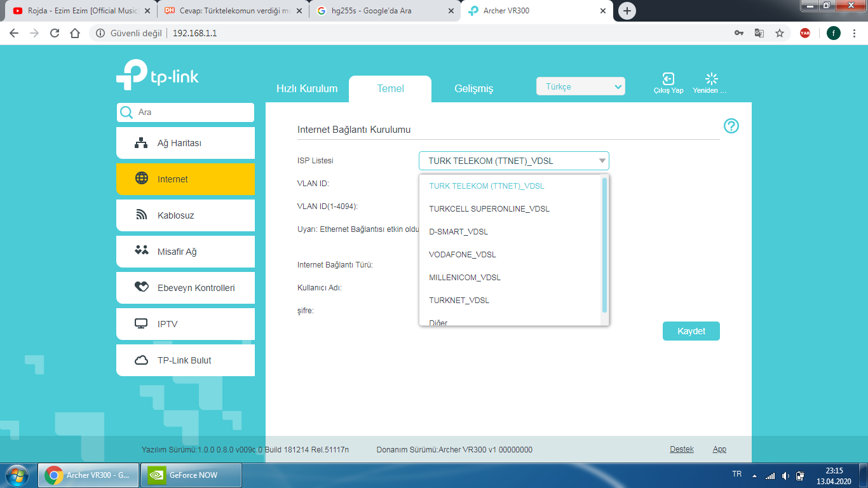Open the Kablosuz wireless settings
868x488 pixels.
186,215
